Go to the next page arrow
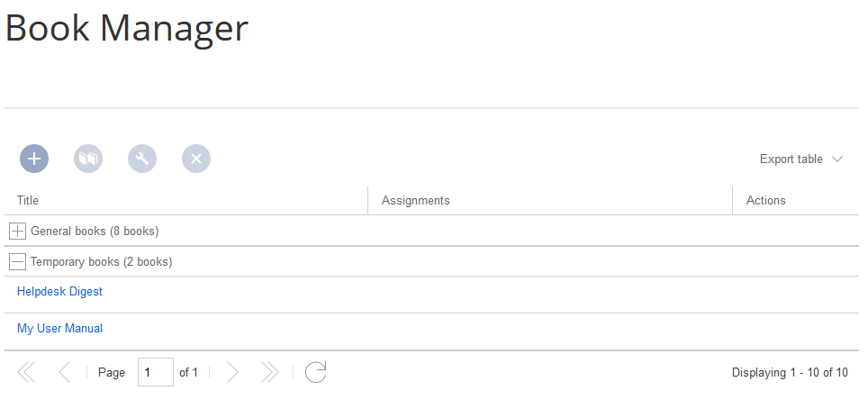Screen dimensions: 868x409 [x=232, y=372]
